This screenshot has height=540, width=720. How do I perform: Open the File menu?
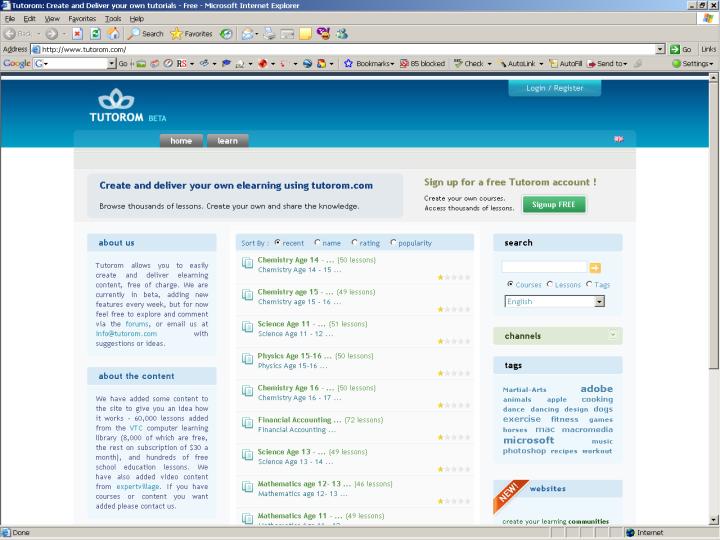coord(10,19)
